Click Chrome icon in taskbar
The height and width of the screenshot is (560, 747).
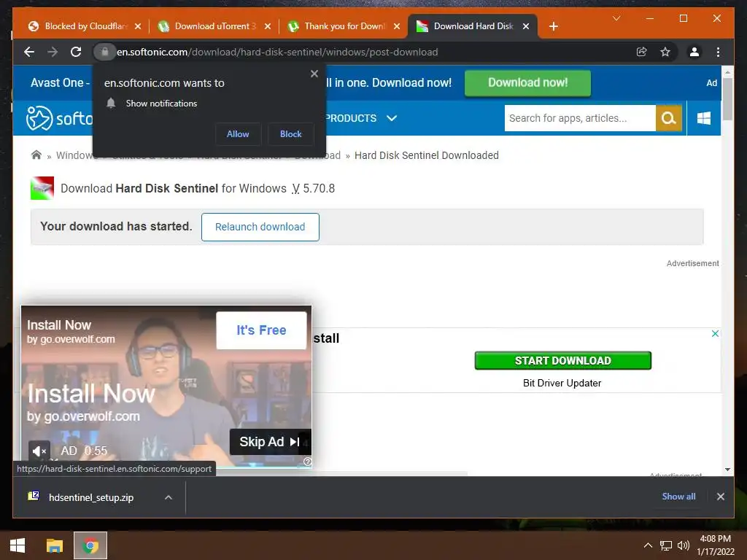(x=90, y=545)
